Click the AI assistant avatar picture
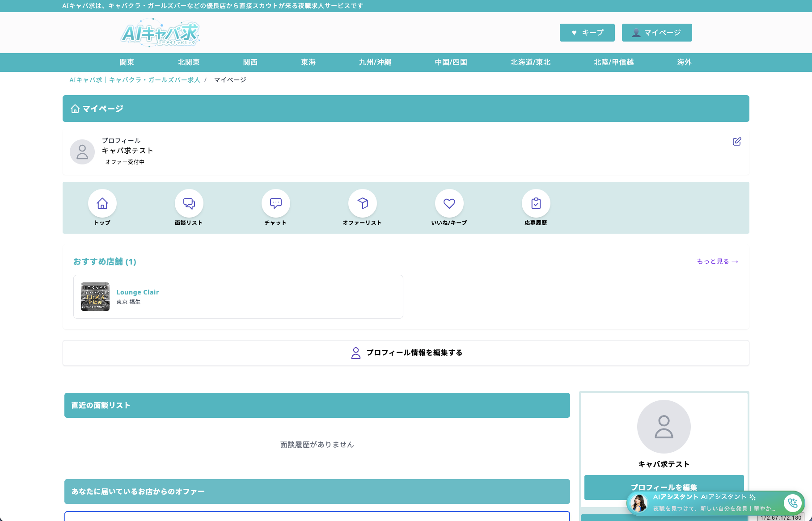The image size is (812, 521). click(x=639, y=503)
